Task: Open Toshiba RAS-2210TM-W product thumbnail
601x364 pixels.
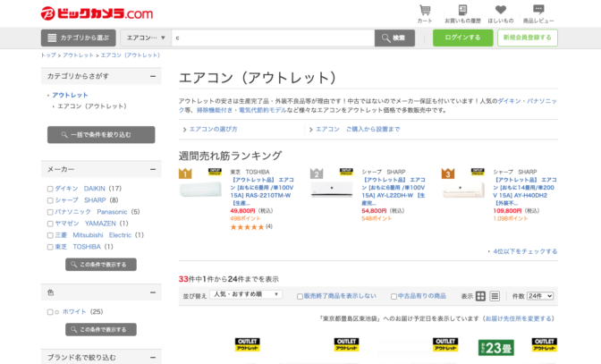Action: click(200, 190)
